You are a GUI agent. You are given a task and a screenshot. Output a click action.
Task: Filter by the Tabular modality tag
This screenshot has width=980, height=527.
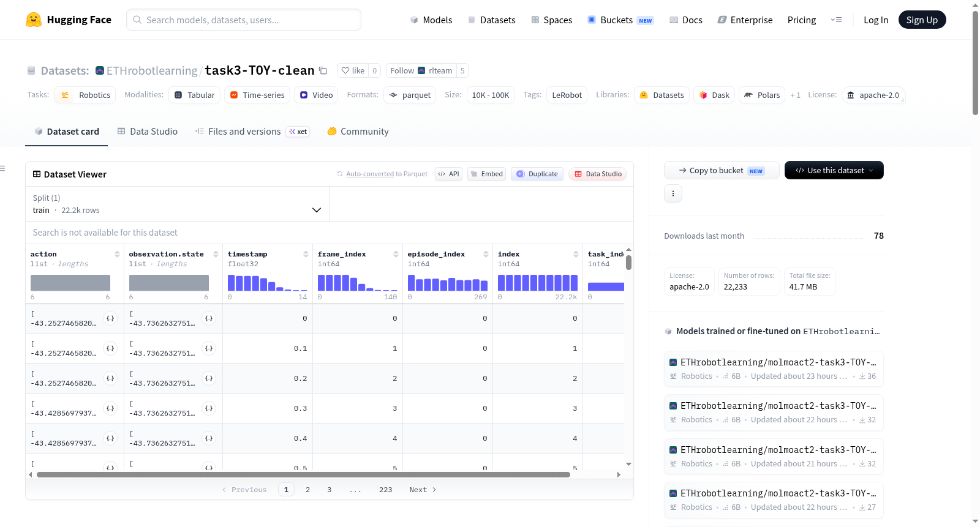[x=195, y=95]
